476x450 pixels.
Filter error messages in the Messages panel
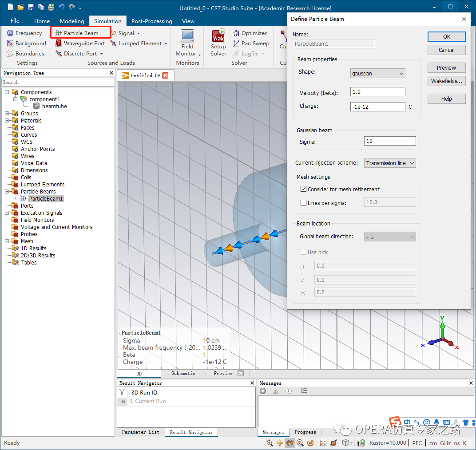point(263,391)
